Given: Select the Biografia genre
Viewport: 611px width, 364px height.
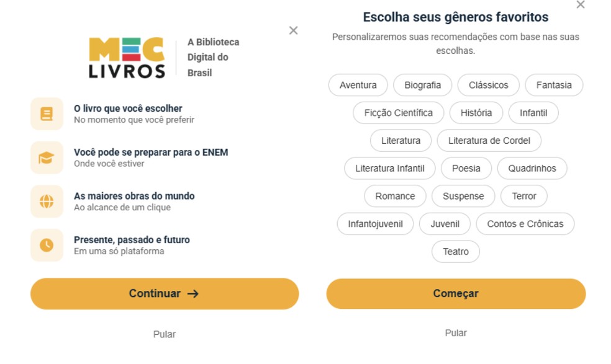Looking at the screenshot, I should (423, 85).
